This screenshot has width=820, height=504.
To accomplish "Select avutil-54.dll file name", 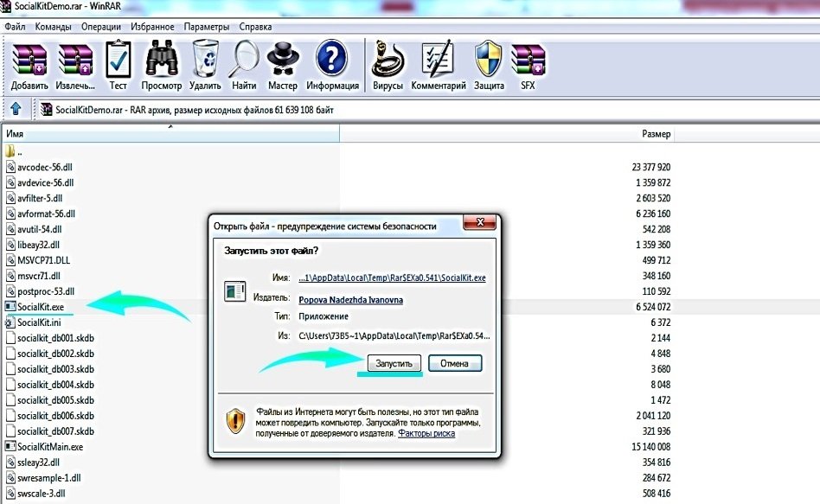I will pos(39,229).
